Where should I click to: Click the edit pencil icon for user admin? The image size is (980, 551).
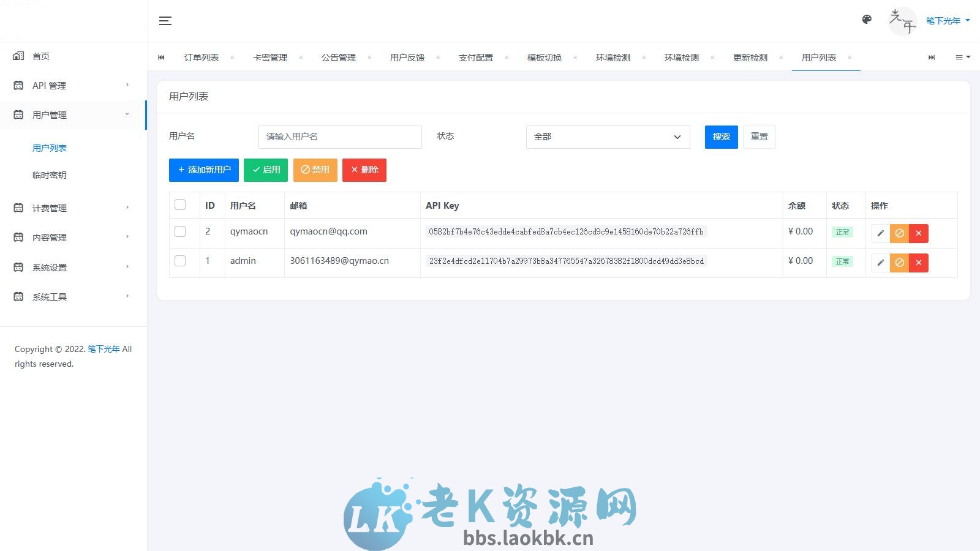pos(880,263)
